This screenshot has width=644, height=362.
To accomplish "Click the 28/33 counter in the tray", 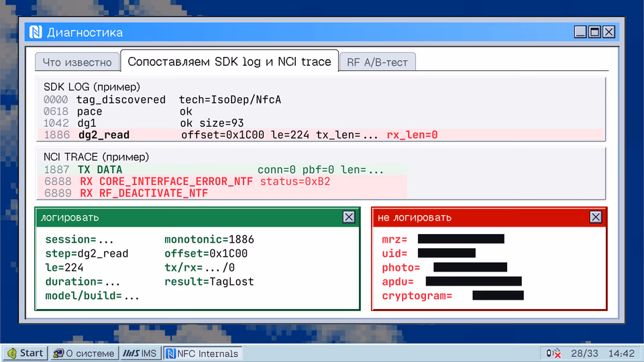I will (584, 353).
